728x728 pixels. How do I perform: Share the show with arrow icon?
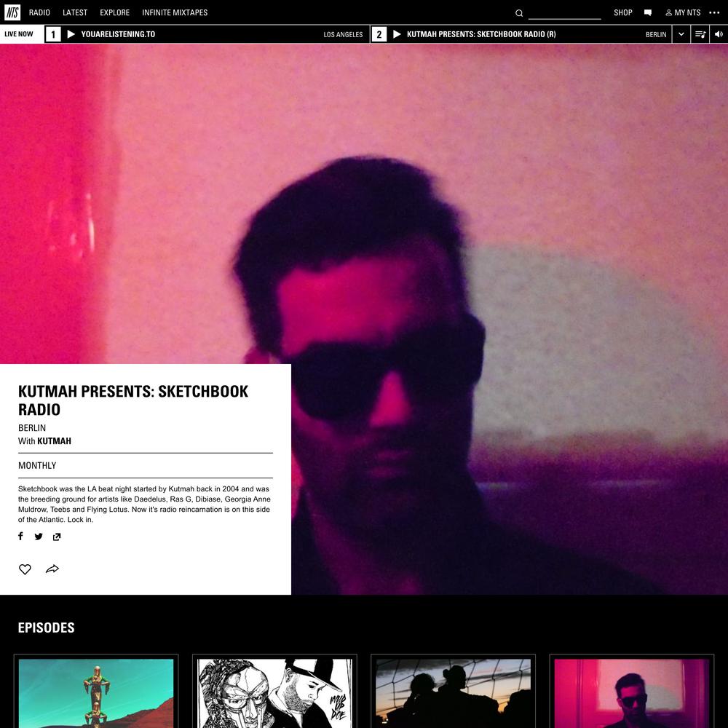pos(52,569)
